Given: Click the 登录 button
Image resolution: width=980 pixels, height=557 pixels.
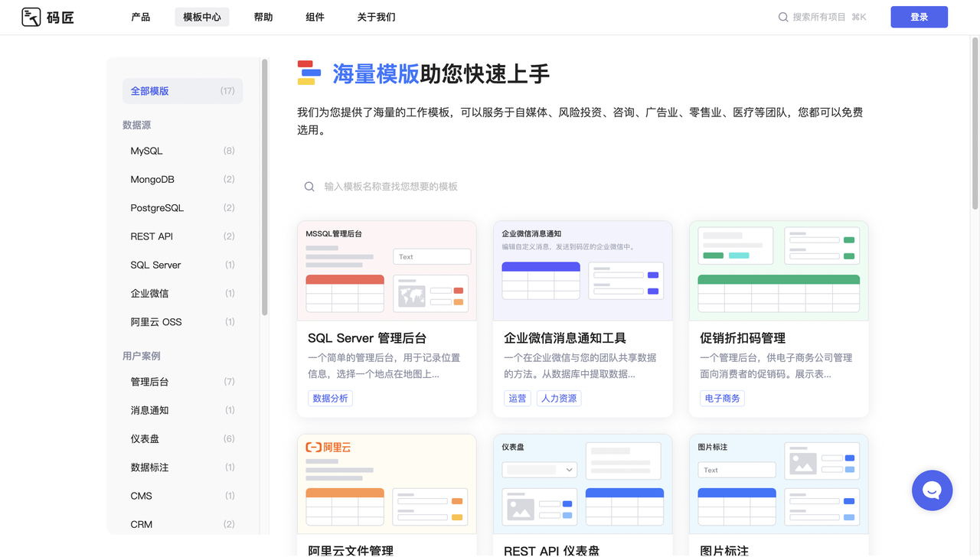Looking at the screenshot, I should 919,17.
